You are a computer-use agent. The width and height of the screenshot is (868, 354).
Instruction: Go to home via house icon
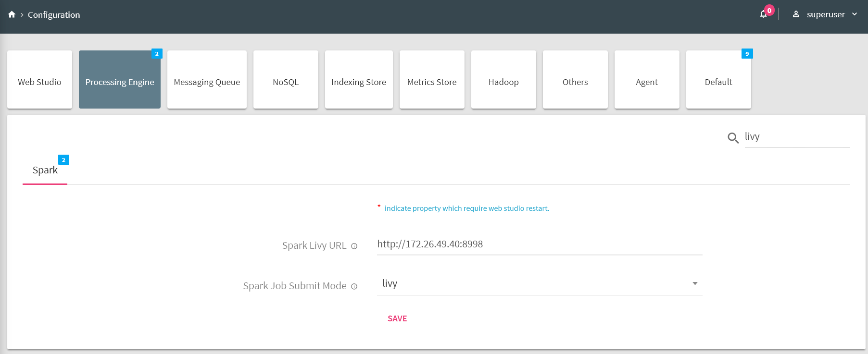point(12,14)
